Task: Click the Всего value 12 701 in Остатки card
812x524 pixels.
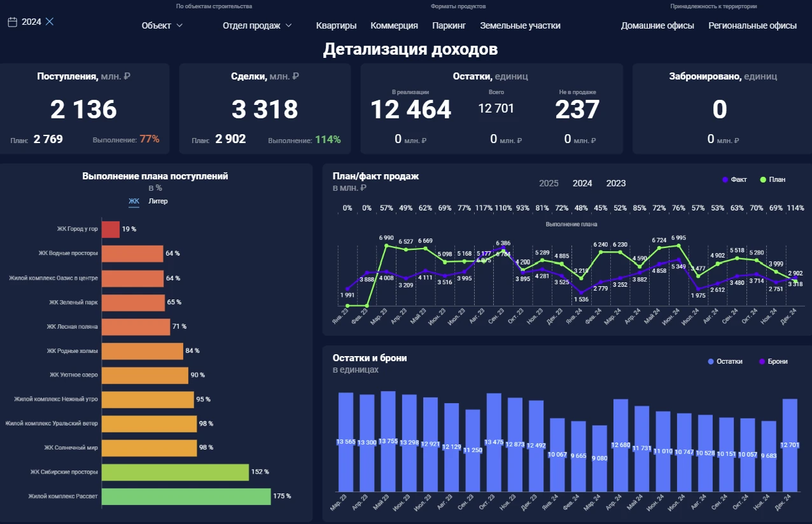Action: click(496, 108)
